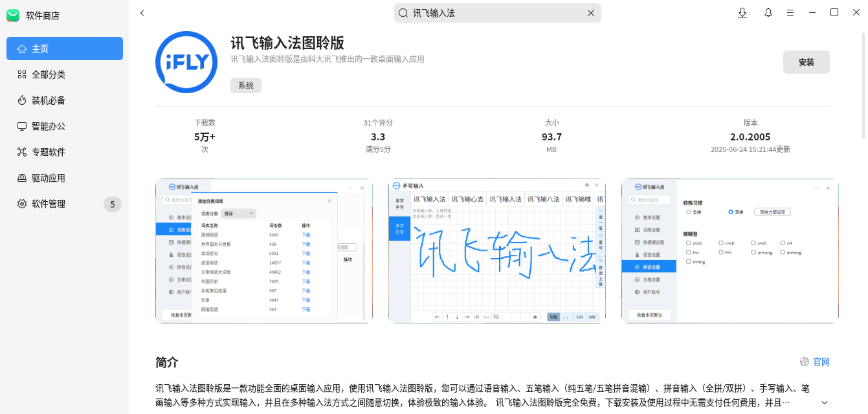Open the main hamburger menu
This screenshot has width=868, height=414.
pos(790,13)
